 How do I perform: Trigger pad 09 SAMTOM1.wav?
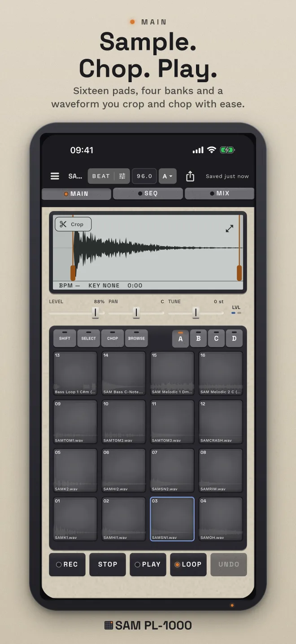tap(75, 422)
